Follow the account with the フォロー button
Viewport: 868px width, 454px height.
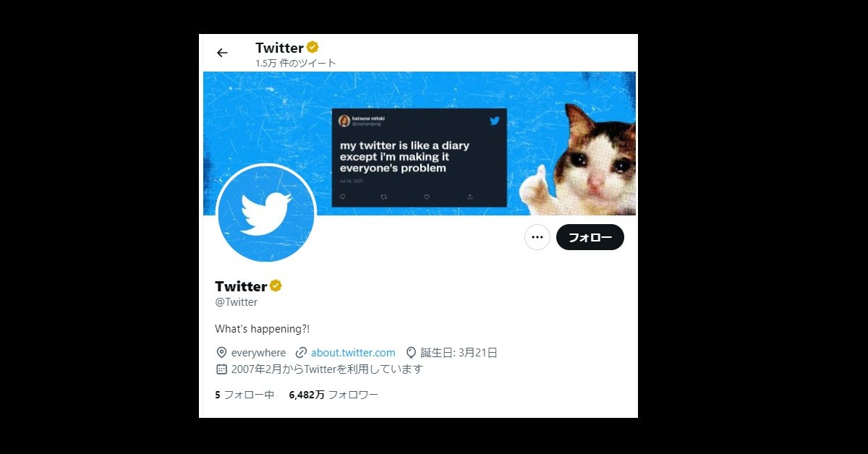tap(590, 237)
